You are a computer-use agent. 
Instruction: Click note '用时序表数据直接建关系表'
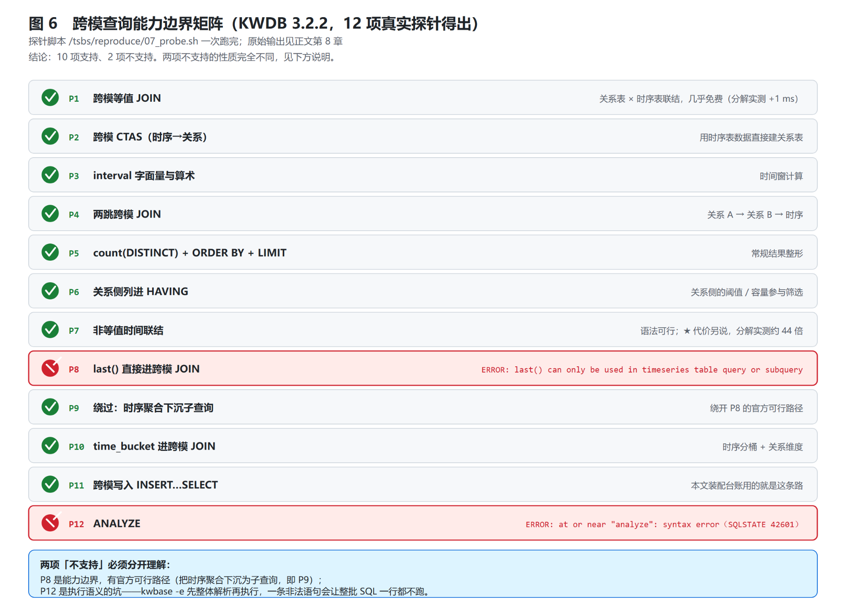click(751, 137)
